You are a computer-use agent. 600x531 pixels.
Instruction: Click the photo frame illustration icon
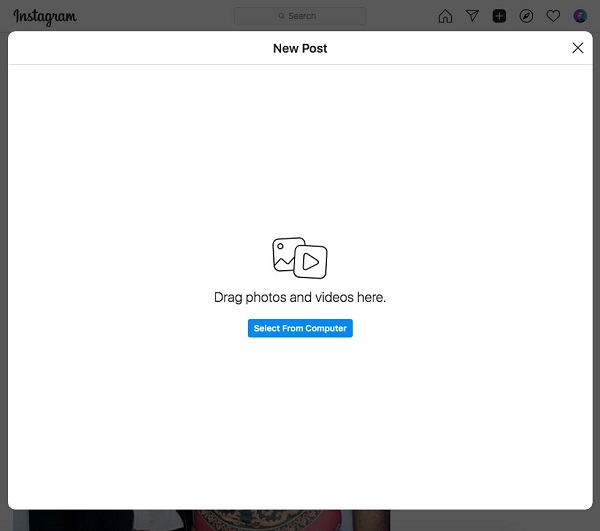287,253
